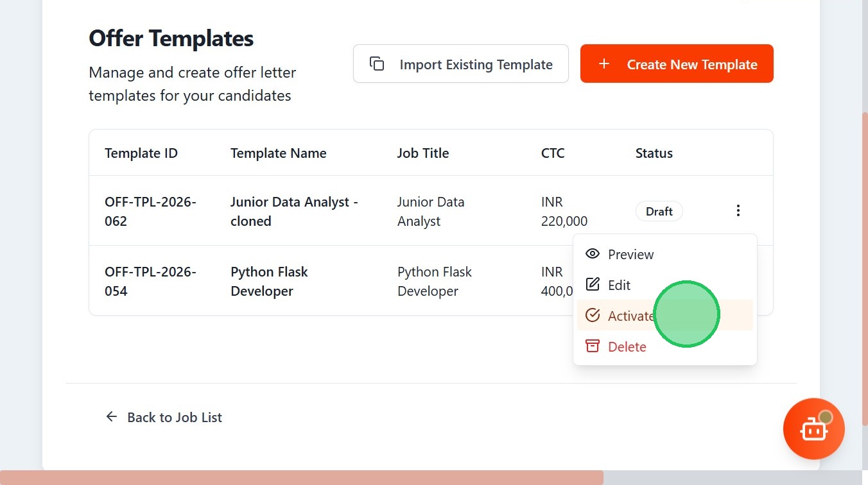Image resolution: width=868 pixels, height=485 pixels.
Task: Select Activate from the dropdown menu
Action: click(x=630, y=316)
